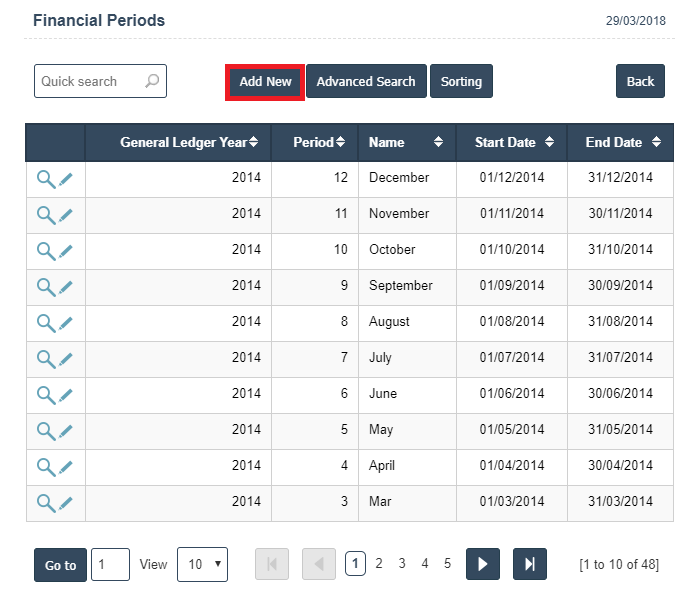Edit the October period with pencil icon
This screenshot has height=592, width=697.
tap(65, 252)
